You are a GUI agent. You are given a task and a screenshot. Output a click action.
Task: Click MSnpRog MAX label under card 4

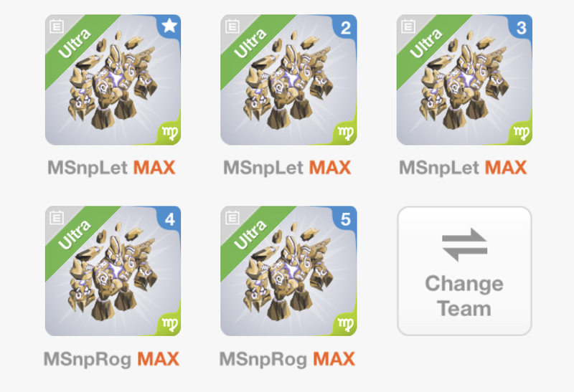pos(111,359)
